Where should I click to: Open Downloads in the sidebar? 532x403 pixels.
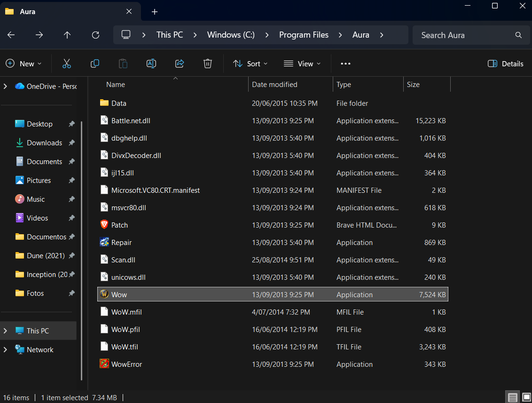click(45, 142)
